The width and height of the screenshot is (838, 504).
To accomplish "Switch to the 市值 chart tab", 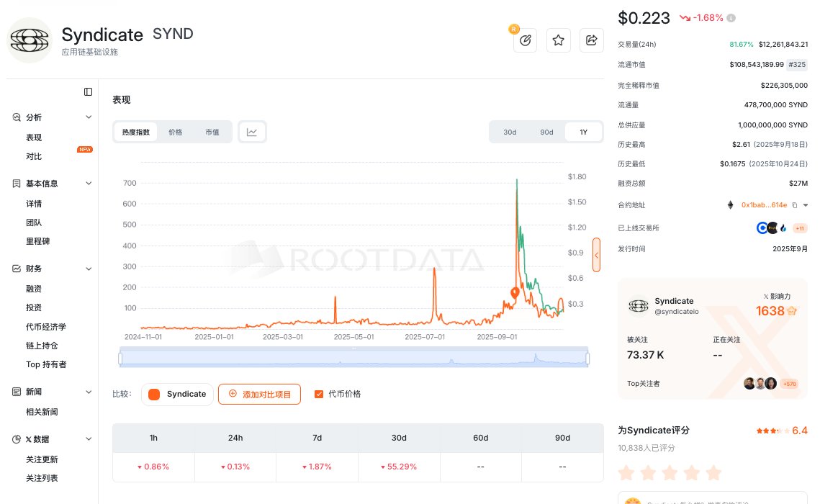I will [x=212, y=132].
